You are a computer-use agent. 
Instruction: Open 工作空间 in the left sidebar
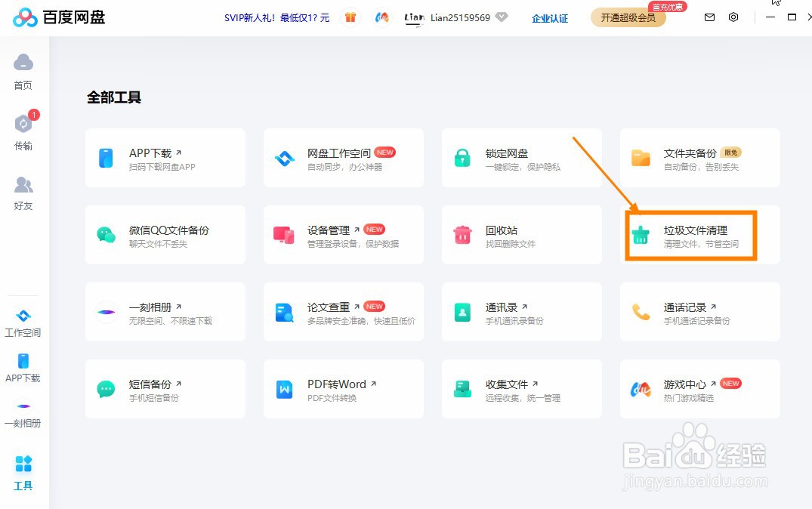coord(23,323)
